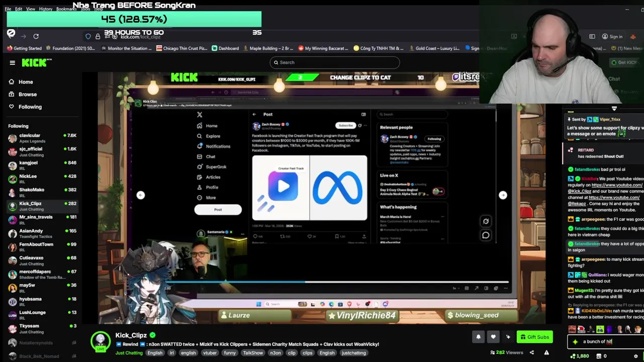Toggle the follow heart button

tap(493, 337)
